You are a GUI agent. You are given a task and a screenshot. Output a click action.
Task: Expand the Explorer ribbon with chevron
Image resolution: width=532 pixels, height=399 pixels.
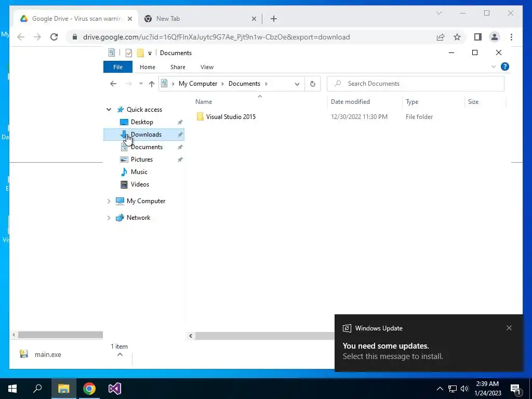coord(494,67)
